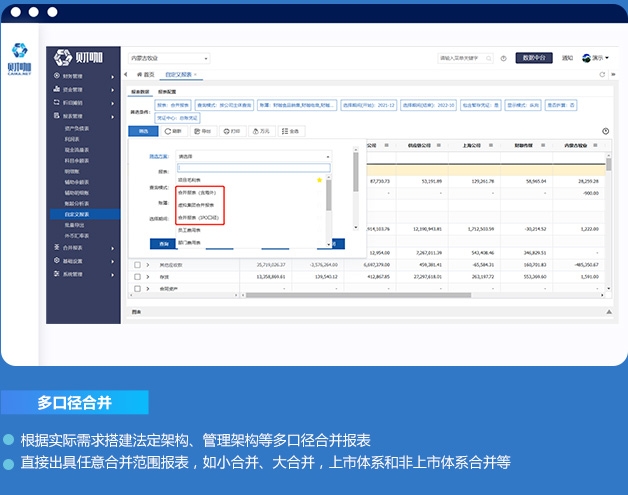The height and width of the screenshot is (495, 628).
Task: Click the clock icon above table
Action: 606,131
